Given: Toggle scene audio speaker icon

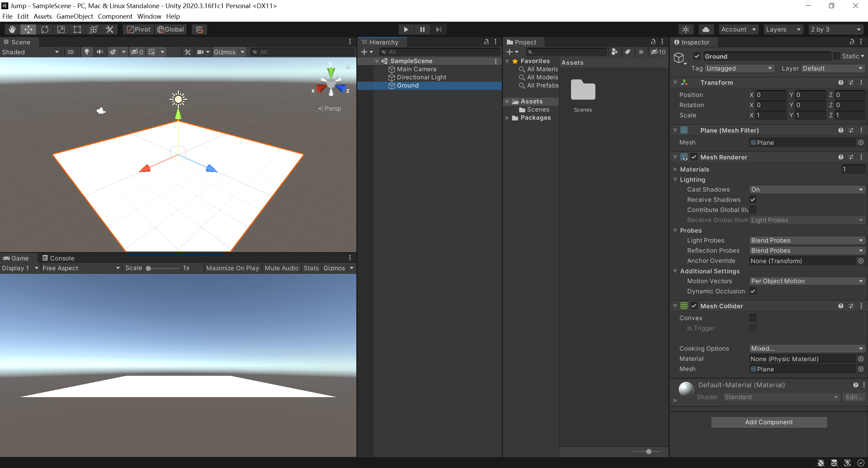Looking at the screenshot, I should [x=100, y=52].
